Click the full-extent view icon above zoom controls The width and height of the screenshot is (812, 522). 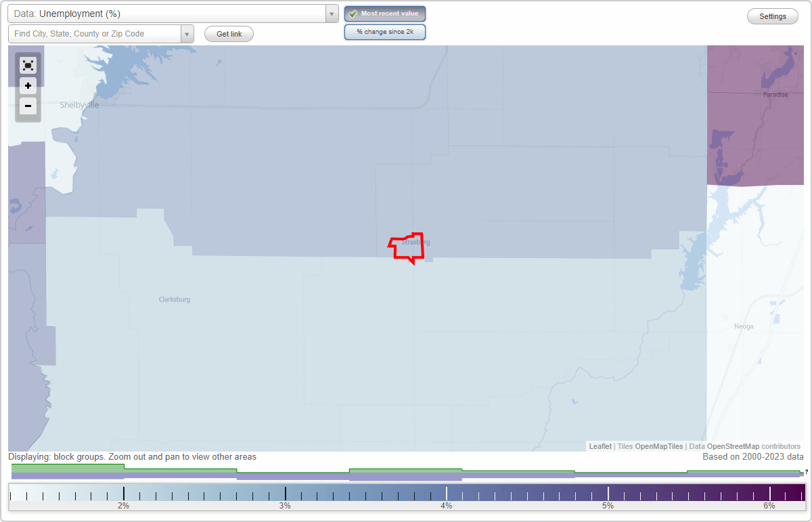(28, 66)
